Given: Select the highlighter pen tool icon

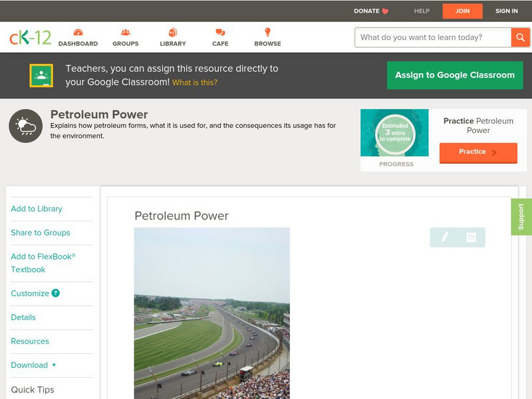Looking at the screenshot, I should click(444, 237).
